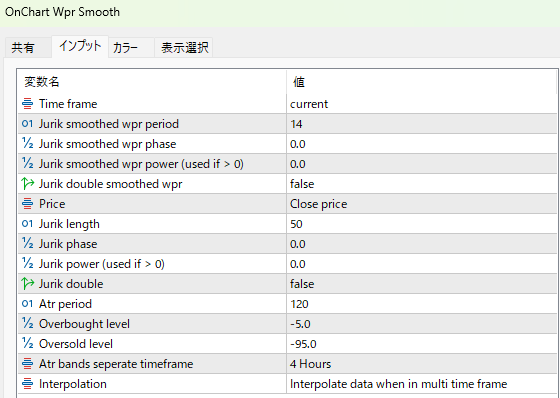Click the enum icon beside Time frame
The width and height of the screenshot is (560, 398).
28,104
